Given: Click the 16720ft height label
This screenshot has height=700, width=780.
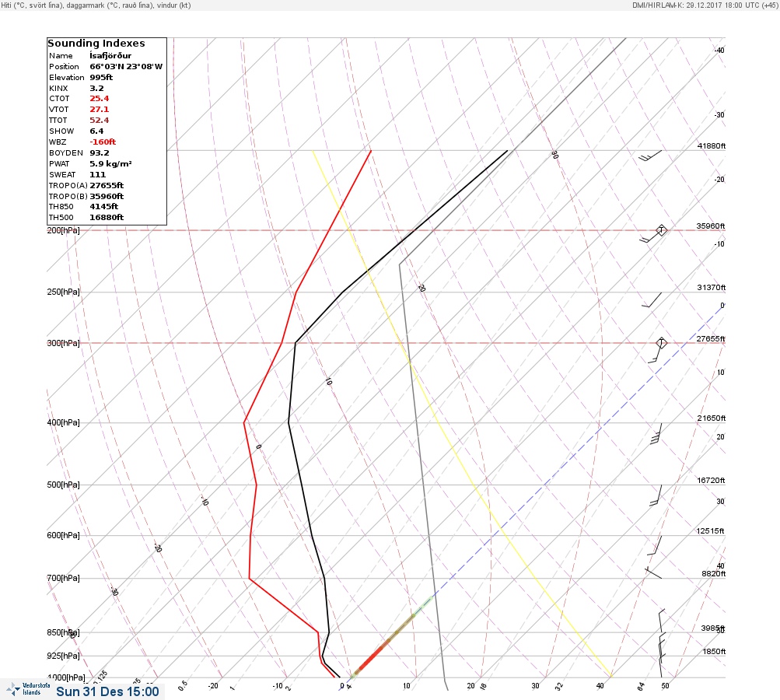Looking at the screenshot, I should click(712, 480).
